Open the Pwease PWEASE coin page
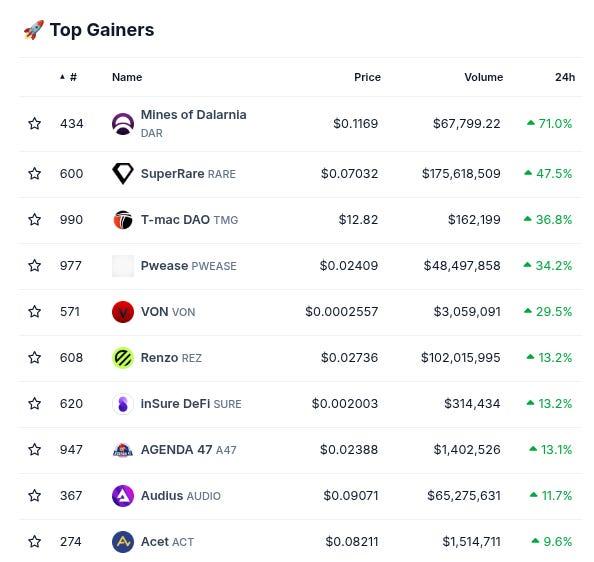 coord(189,266)
